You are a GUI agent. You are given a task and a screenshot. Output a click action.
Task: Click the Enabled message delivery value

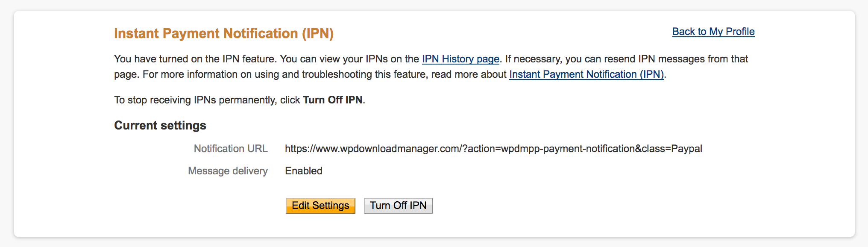point(304,171)
